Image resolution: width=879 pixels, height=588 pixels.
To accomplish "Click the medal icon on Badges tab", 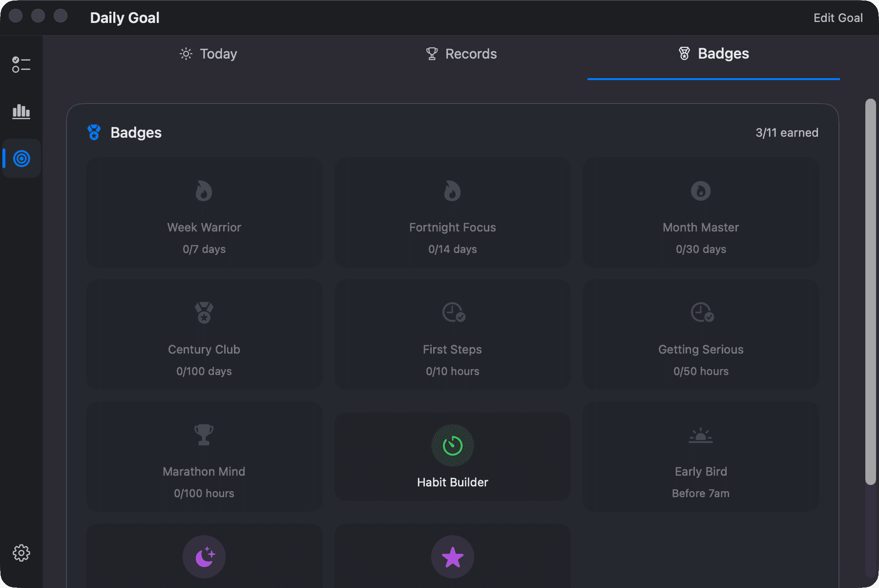I will click(x=685, y=54).
